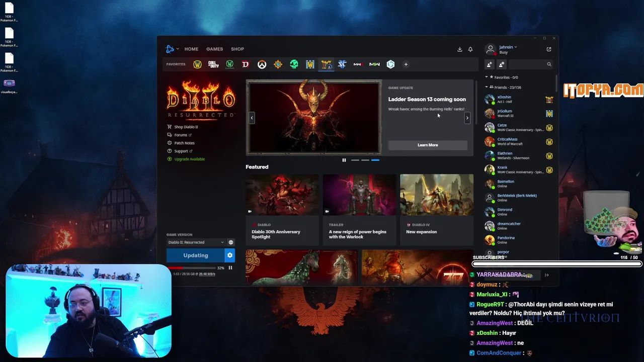The image size is (644, 362).
Task: Click the 29.48 MB/s download speed
Action: pyautogui.click(x=207, y=274)
